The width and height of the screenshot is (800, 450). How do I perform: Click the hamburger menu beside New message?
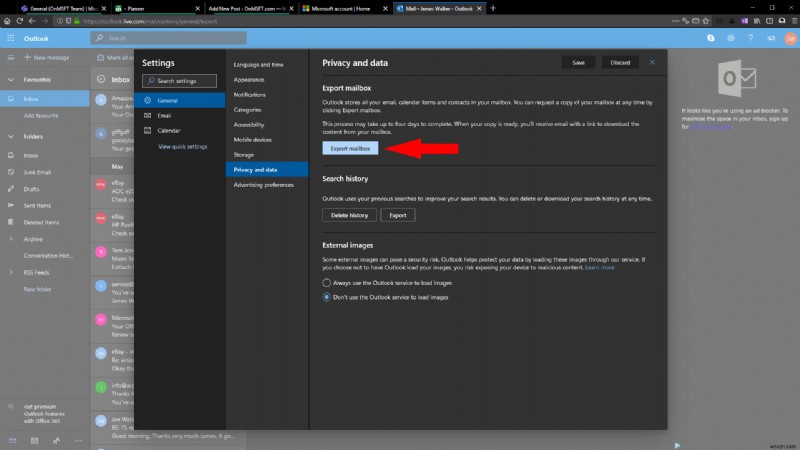click(9, 59)
